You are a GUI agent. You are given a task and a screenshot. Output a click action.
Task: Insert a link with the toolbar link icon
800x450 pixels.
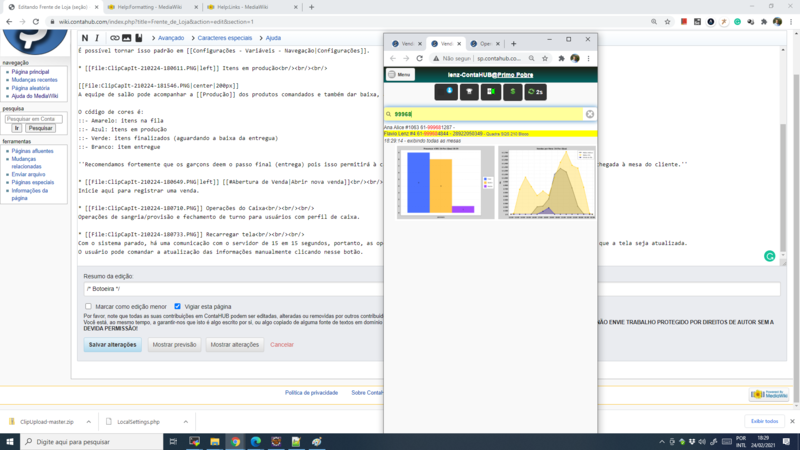pos(115,38)
